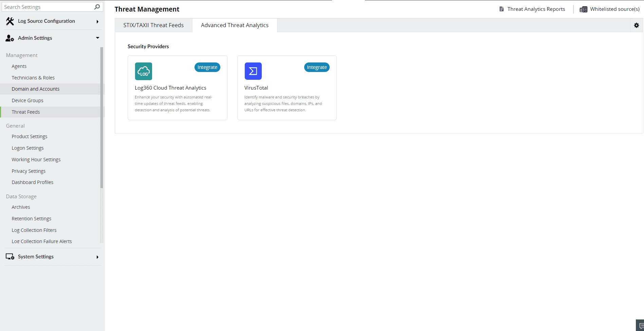Viewport: 644px width, 331px height.
Task: Open the Threat Analytics Reports document icon
Action: pyautogui.click(x=501, y=9)
